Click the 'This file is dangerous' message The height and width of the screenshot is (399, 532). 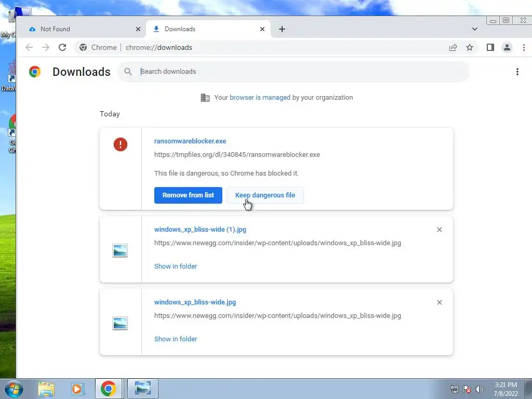pos(227,174)
